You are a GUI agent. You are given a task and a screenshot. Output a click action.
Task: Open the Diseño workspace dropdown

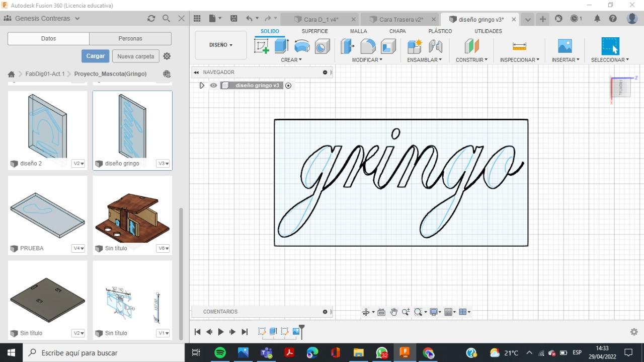click(221, 45)
